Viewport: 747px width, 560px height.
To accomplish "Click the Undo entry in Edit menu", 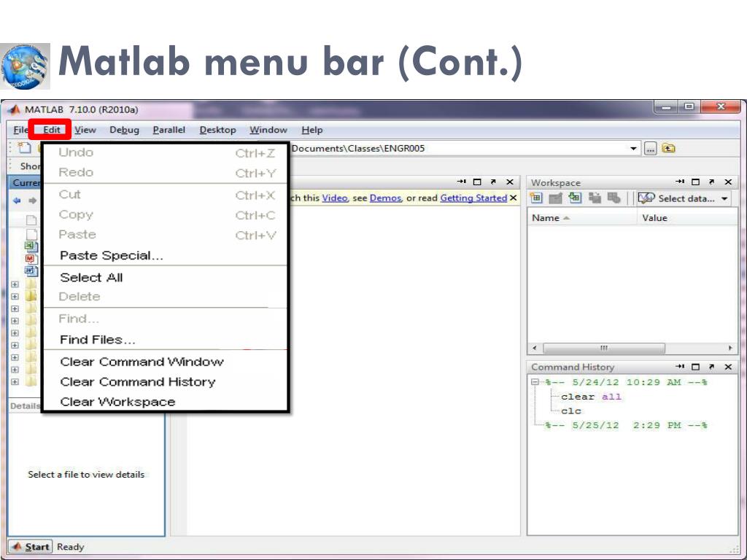I will [x=166, y=153].
